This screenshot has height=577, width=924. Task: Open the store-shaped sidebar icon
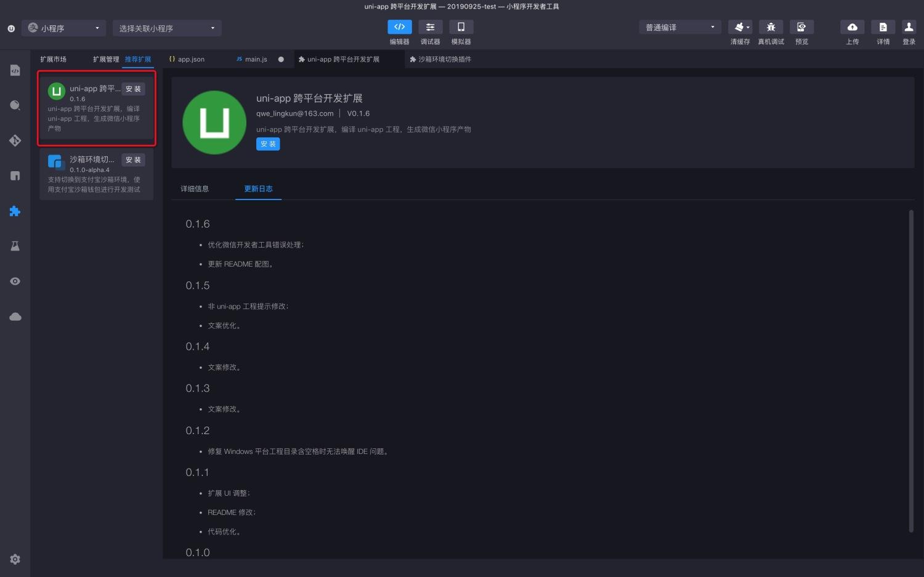tap(15, 176)
